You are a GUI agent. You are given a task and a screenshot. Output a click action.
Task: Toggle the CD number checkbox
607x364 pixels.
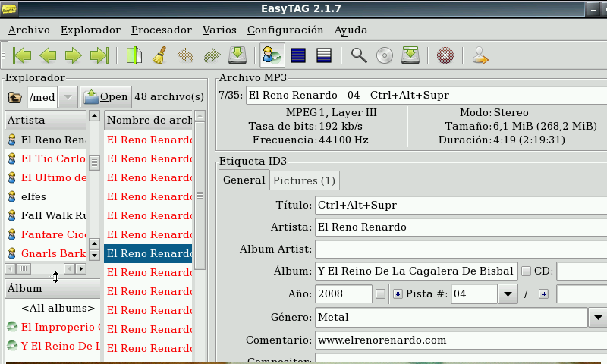526,271
